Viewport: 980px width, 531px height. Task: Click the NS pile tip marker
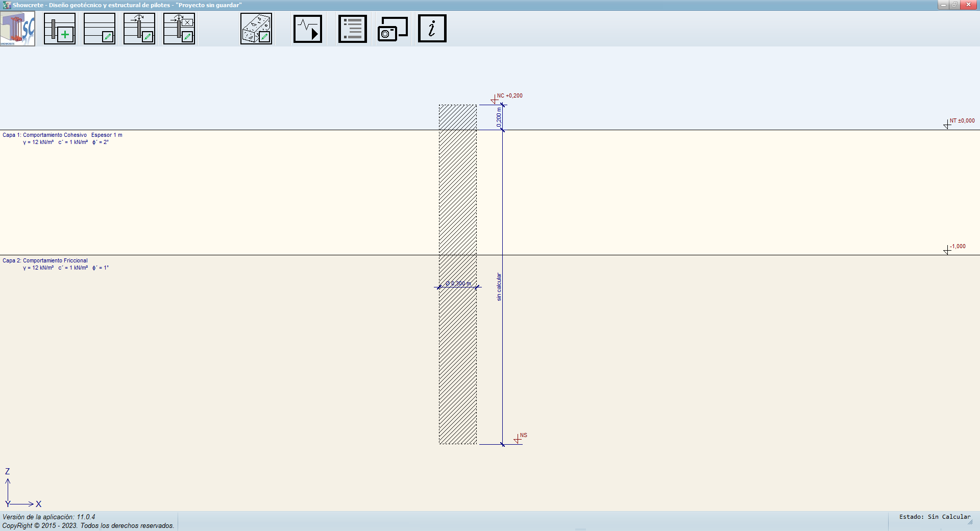click(523, 436)
